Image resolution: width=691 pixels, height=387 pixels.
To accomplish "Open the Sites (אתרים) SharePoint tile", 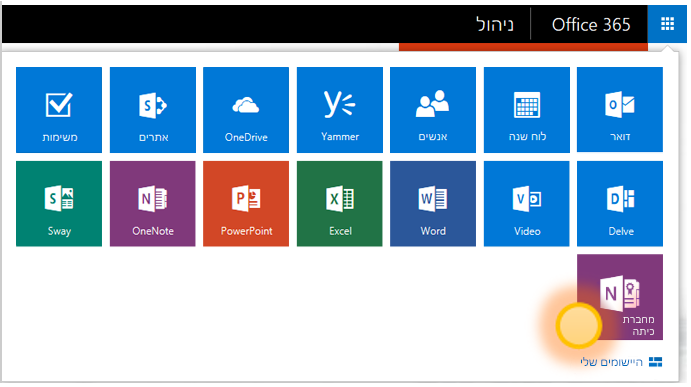I will tap(152, 110).
